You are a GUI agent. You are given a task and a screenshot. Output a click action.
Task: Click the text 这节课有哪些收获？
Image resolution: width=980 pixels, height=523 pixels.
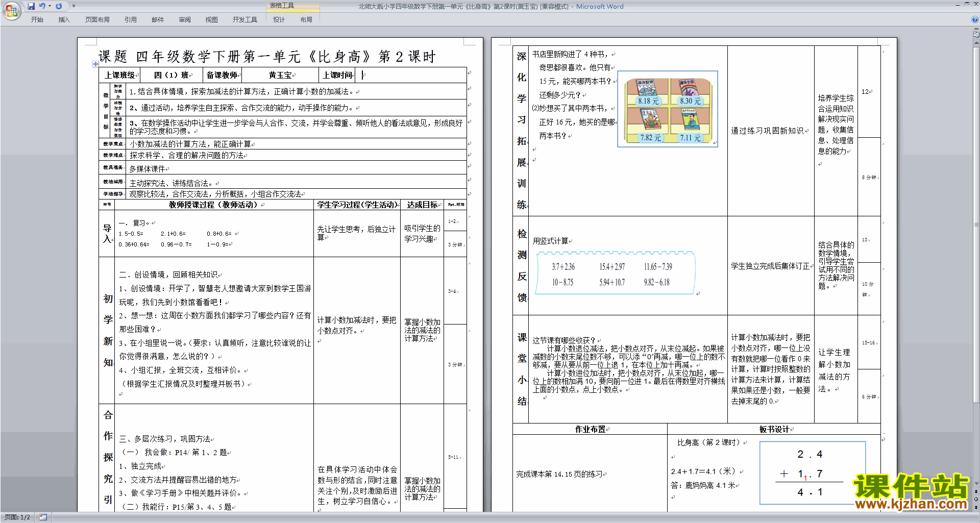[565, 340]
